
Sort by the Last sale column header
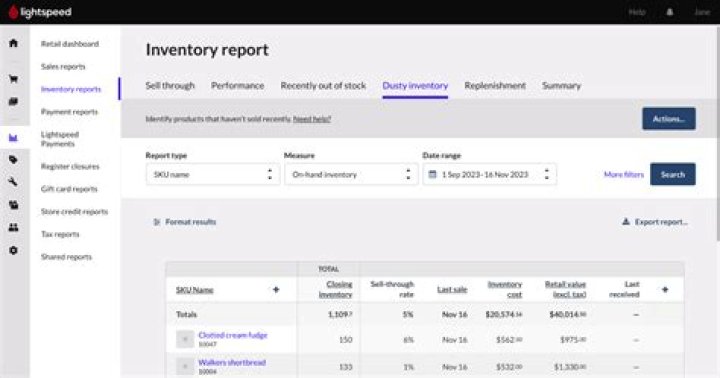[452, 289]
